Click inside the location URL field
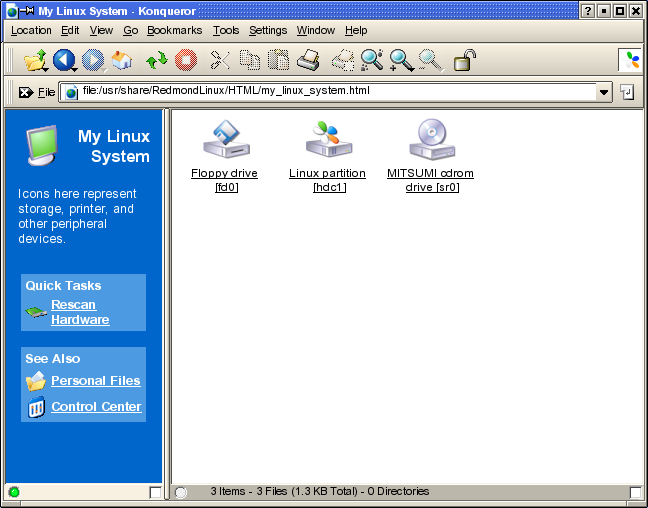The image size is (648, 508). coord(330,92)
